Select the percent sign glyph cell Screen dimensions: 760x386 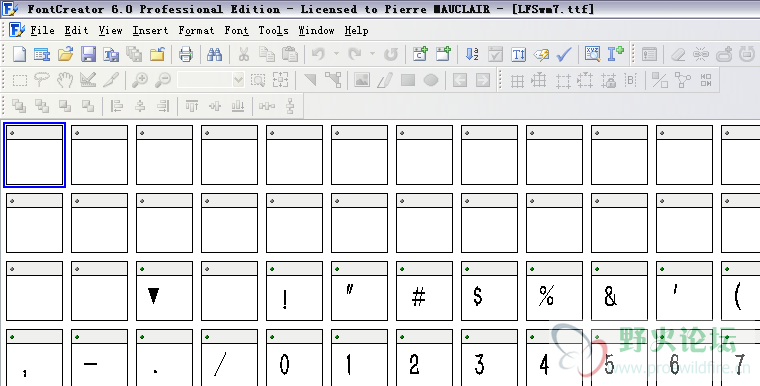pos(554,291)
